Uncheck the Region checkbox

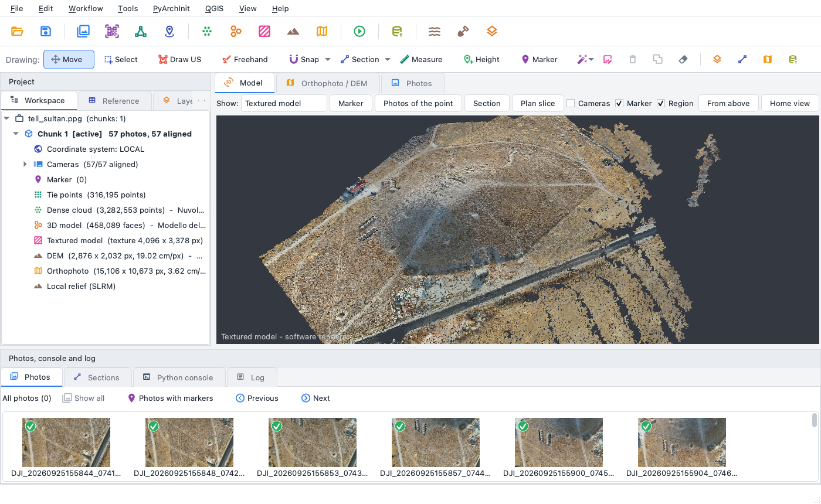pos(661,103)
